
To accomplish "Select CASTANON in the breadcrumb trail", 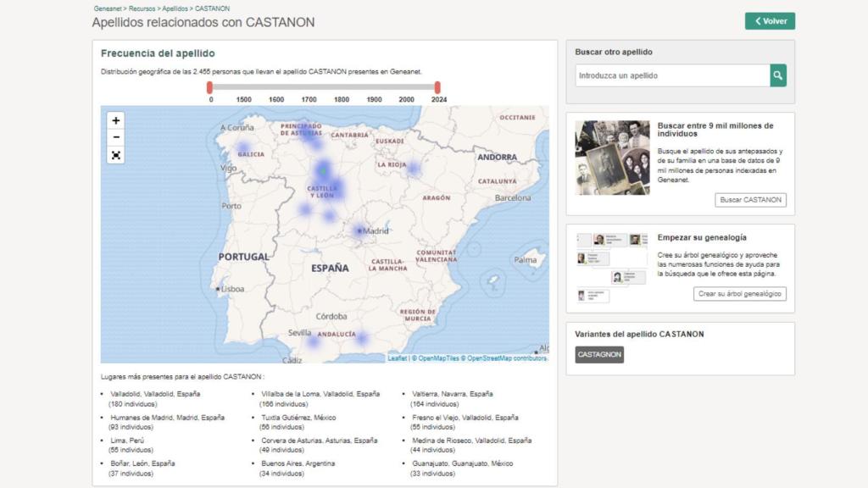I will point(212,8).
